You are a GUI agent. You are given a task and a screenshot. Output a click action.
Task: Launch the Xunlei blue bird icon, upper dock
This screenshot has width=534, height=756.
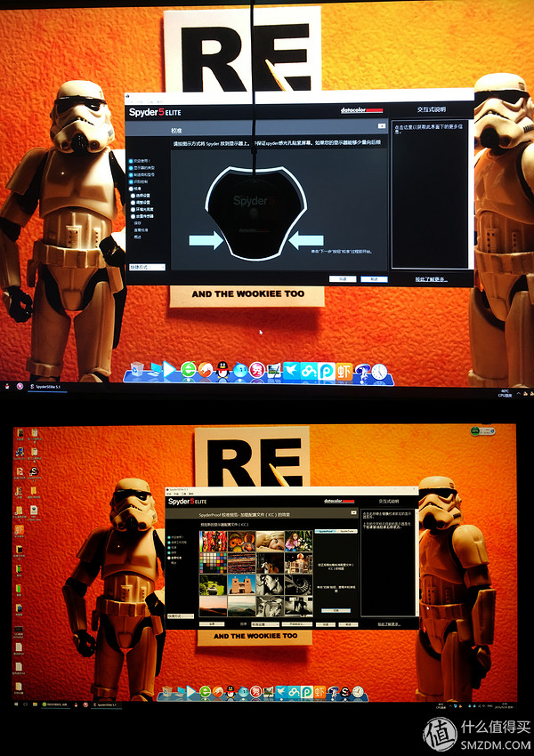pos(291,370)
